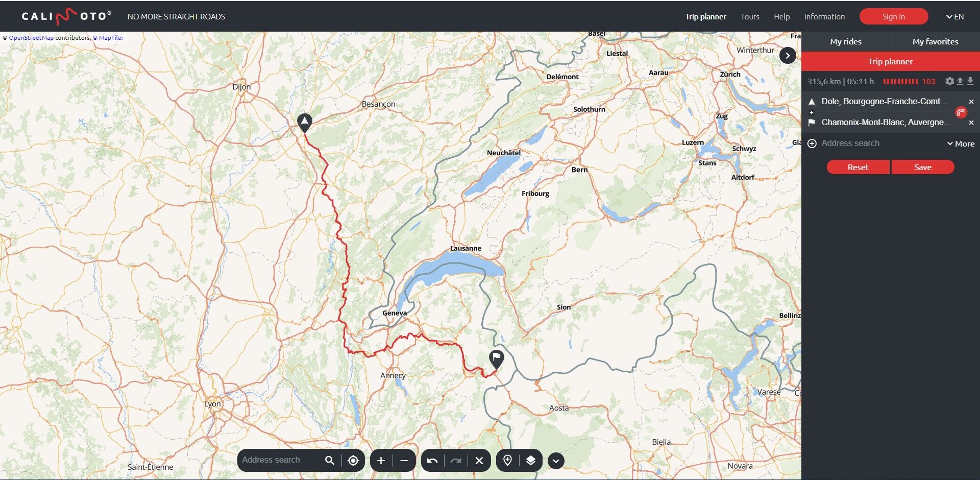
Task: Collapse the bottom map toolbar
Action: (x=556, y=461)
